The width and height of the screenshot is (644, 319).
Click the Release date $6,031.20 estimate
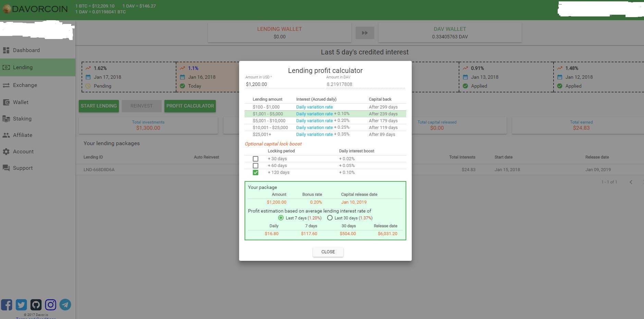[387, 234]
